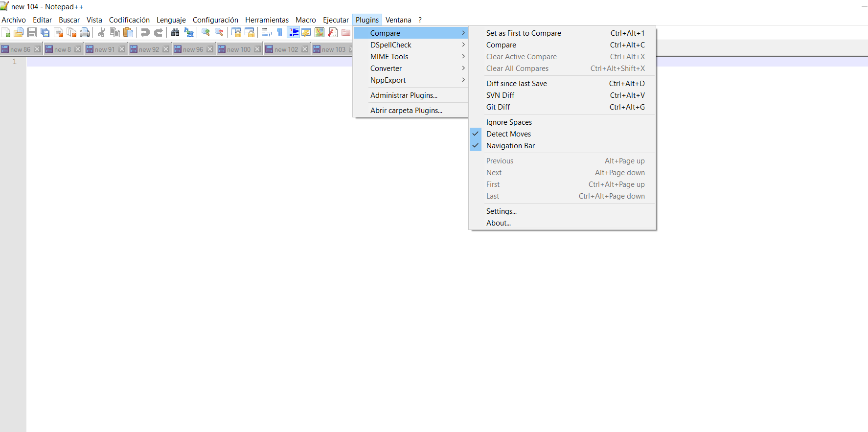Expand the Converter submenu
The image size is (868, 432).
[411, 68]
